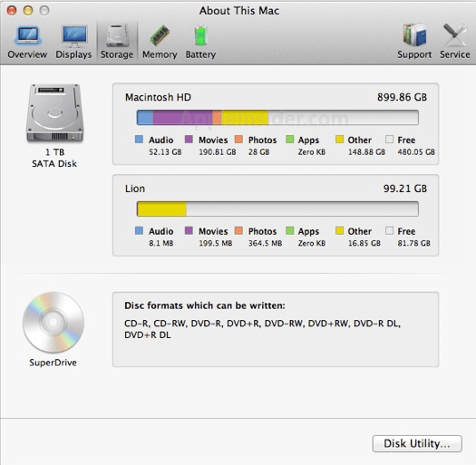476x465 pixels.
Task: Click the 52.13 GB audio value
Action: 165,152
